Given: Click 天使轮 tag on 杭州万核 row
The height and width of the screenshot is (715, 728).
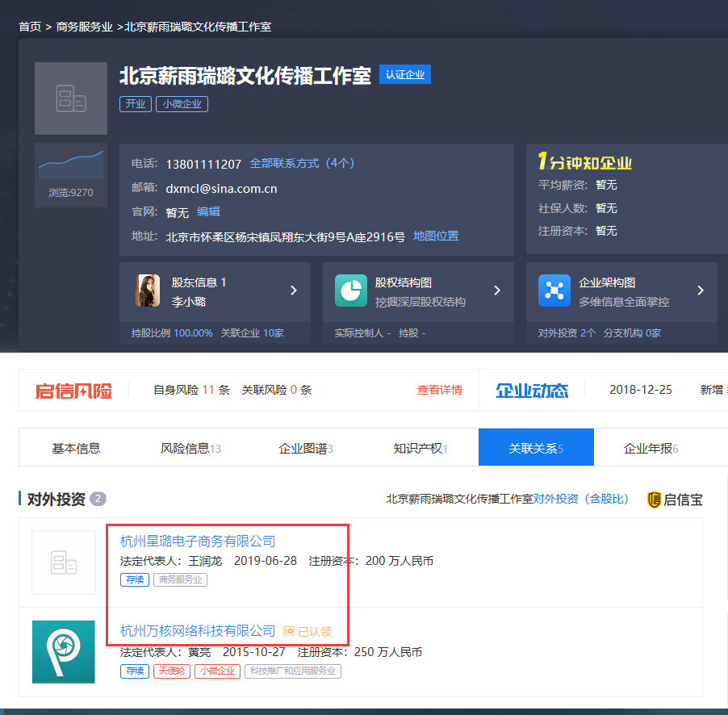Looking at the screenshot, I should [x=172, y=671].
